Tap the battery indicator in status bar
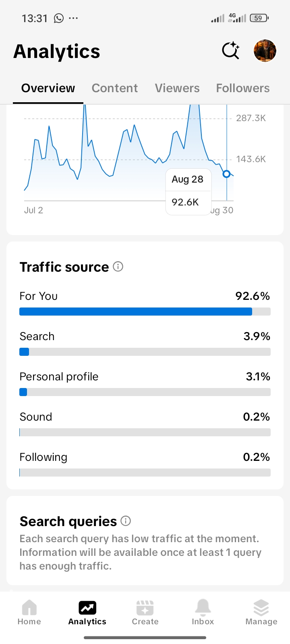The image size is (290, 644). [x=259, y=18]
